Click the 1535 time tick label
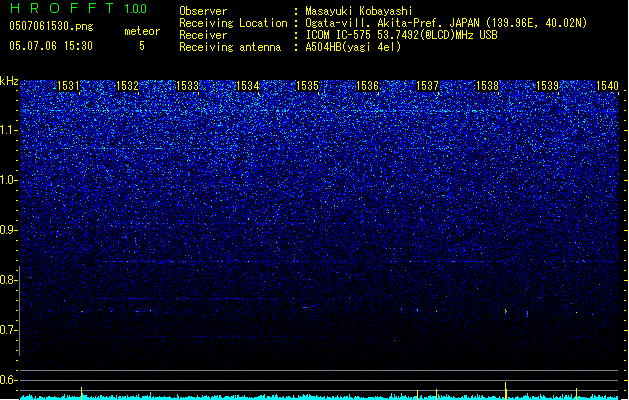 307,86
